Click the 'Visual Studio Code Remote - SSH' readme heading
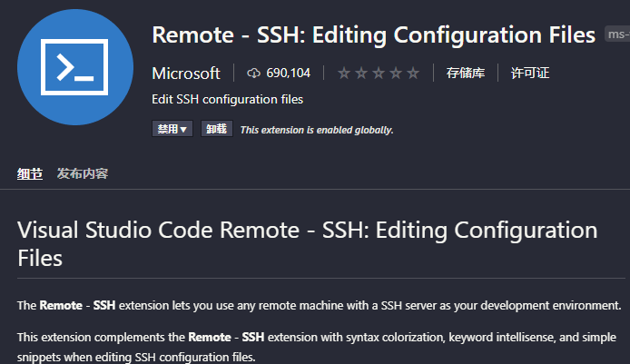 click(308, 244)
